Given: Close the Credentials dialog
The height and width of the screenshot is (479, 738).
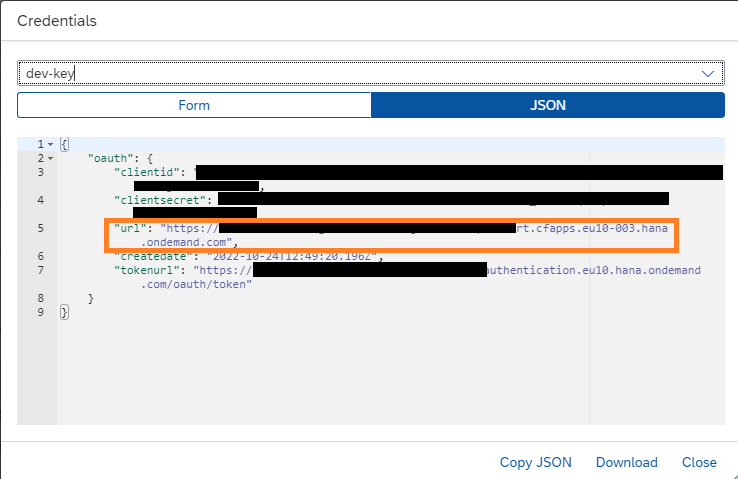Looking at the screenshot, I should point(699,462).
